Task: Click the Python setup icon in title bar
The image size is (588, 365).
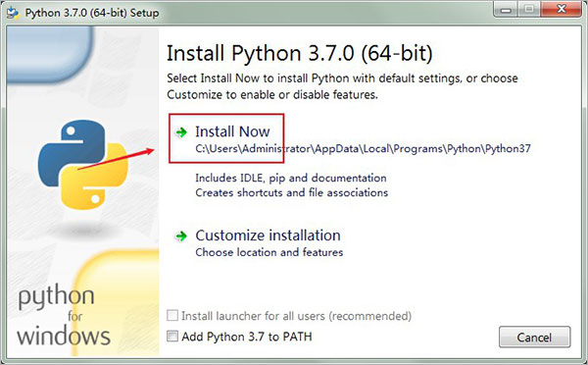Action: click(x=13, y=13)
